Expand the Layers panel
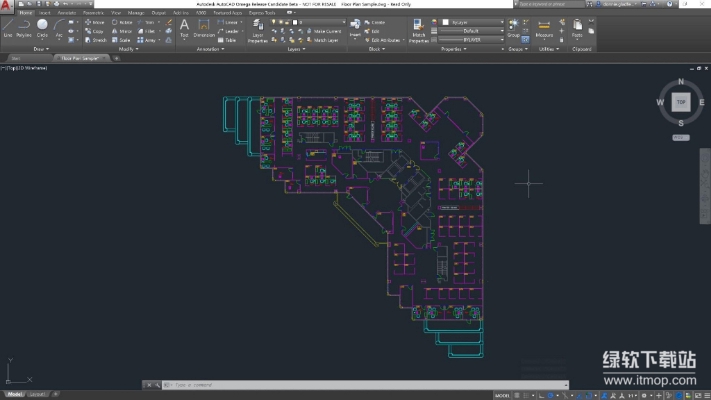711x400 pixels. tap(296, 49)
